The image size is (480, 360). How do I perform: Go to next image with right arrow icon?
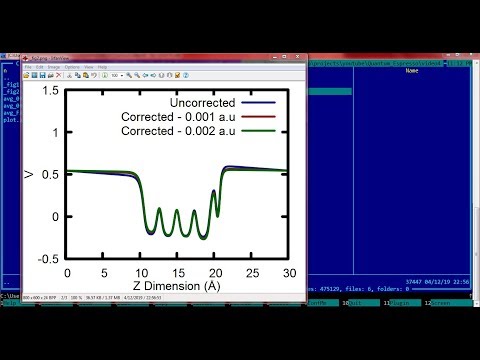click(153, 76)
